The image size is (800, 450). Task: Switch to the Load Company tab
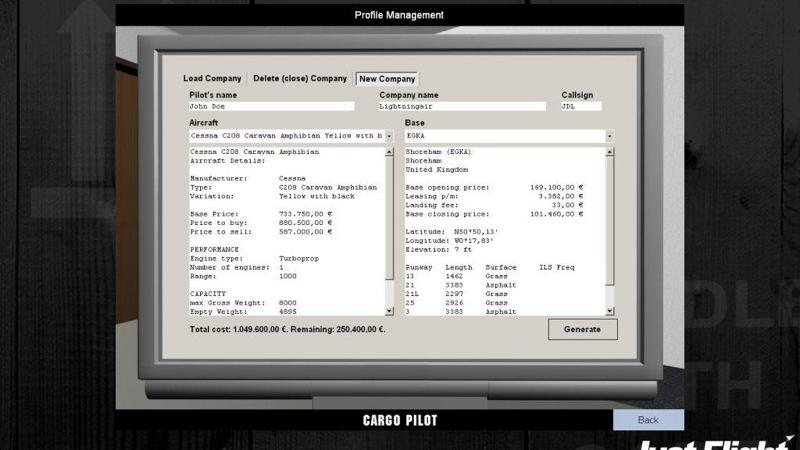point(212,79)
